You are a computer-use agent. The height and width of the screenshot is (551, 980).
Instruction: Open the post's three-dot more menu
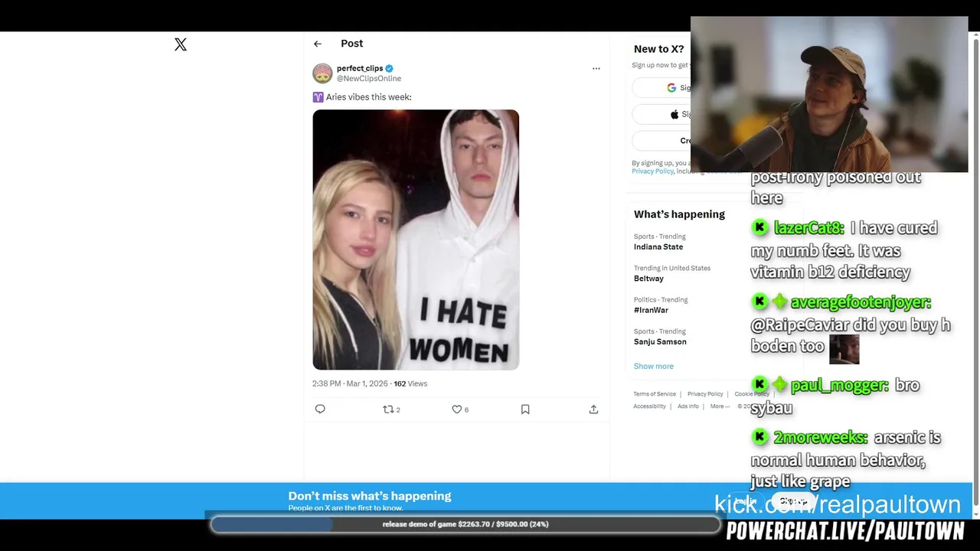[596, 68]
